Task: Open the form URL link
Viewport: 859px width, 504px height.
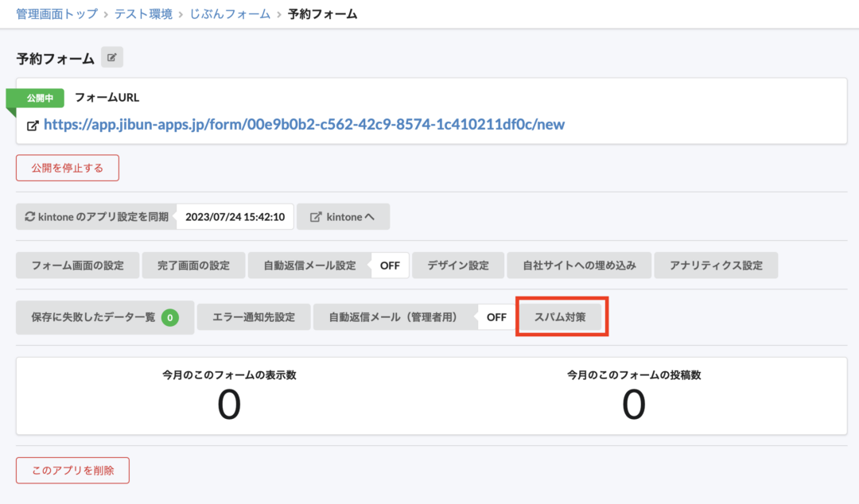Action: (x=304, y=125)
